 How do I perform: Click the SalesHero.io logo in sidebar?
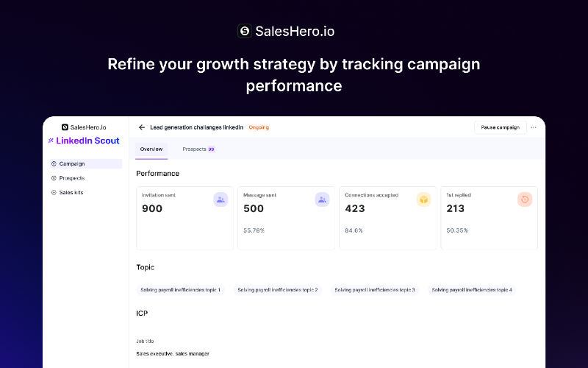click(x=84, y=127)
